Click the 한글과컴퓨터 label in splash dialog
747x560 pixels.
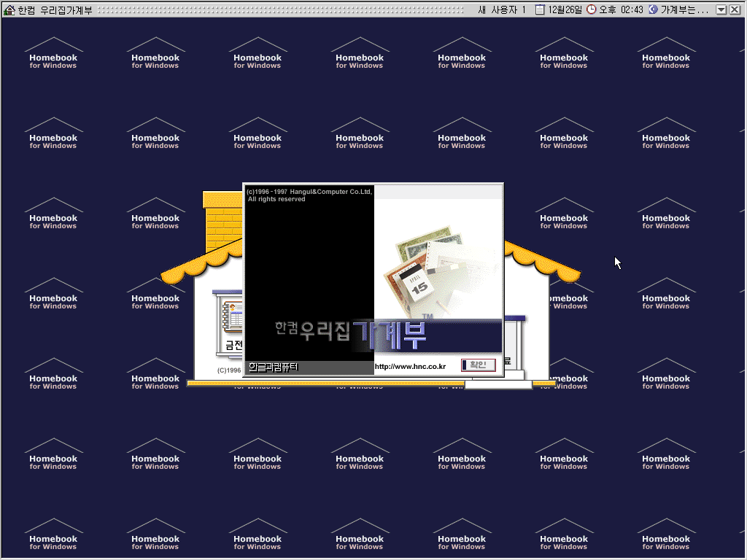274,367
